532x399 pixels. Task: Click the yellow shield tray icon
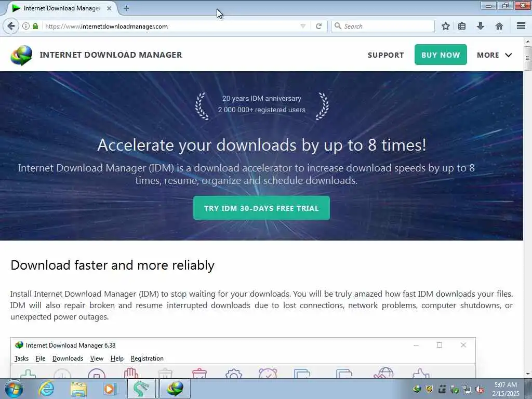click(x=429, y=389)
